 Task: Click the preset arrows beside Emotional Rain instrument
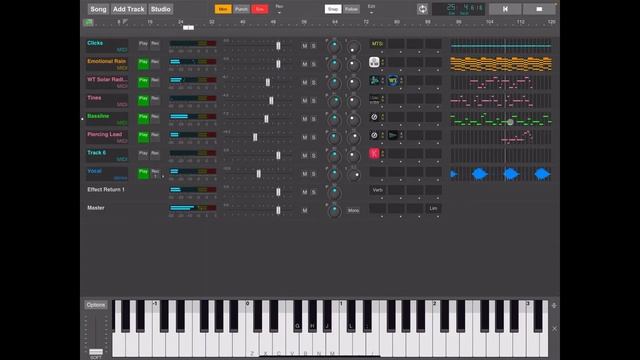tap(382, 62)
